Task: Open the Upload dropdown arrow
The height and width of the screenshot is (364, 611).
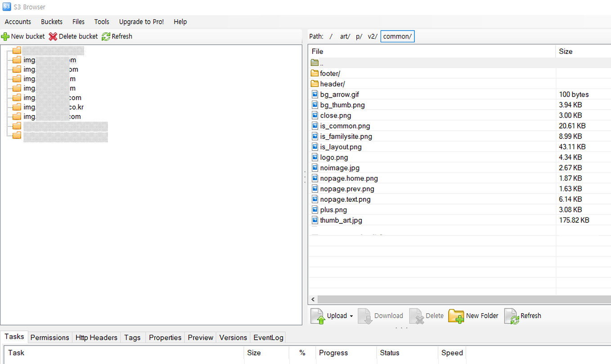Action: (350, 315)
